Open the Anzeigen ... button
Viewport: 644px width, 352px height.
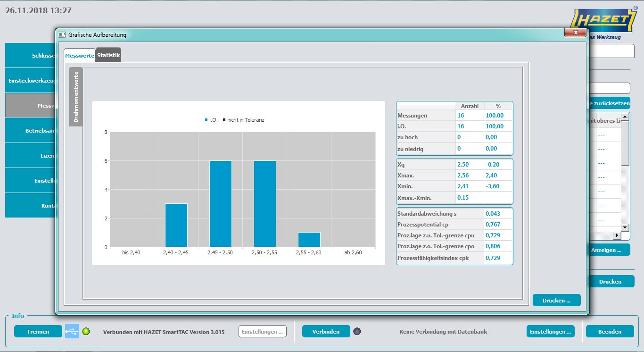coord(609,250)
